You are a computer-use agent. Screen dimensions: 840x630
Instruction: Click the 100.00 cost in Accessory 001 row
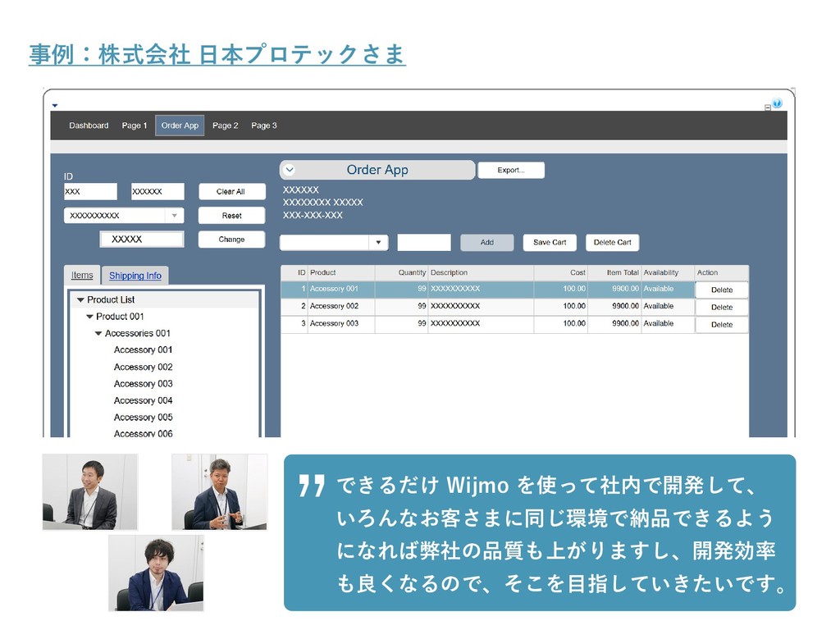[x=560, y=289]
